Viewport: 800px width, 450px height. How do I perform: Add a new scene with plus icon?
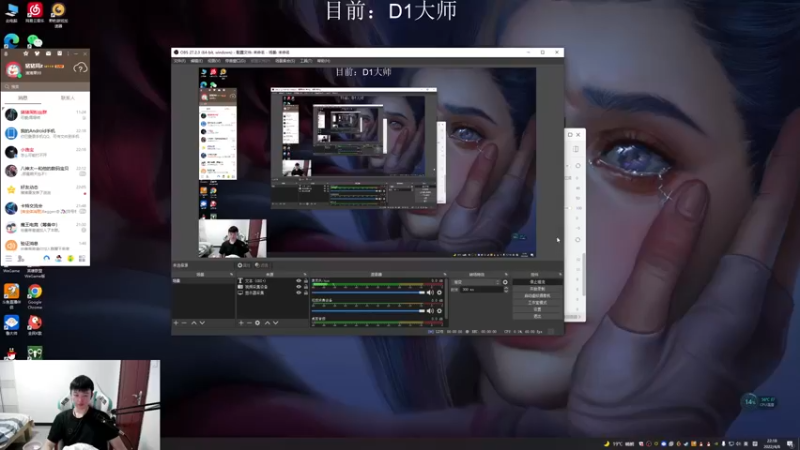click(176, 323)
